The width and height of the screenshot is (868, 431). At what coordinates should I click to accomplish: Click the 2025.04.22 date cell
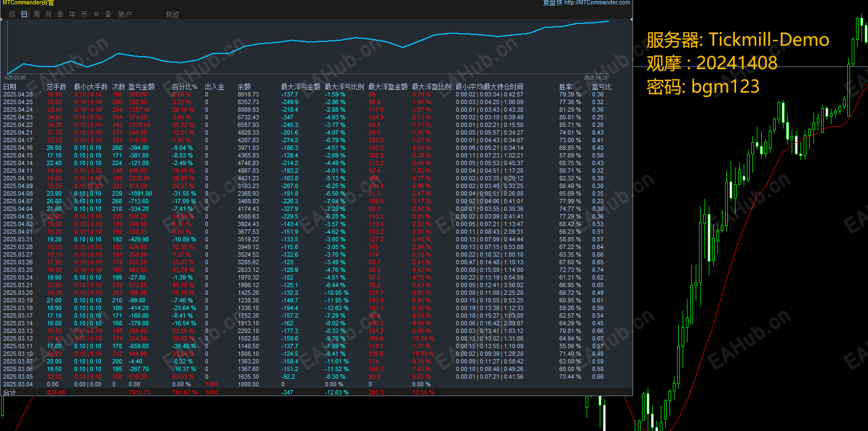tap(18, 125)
